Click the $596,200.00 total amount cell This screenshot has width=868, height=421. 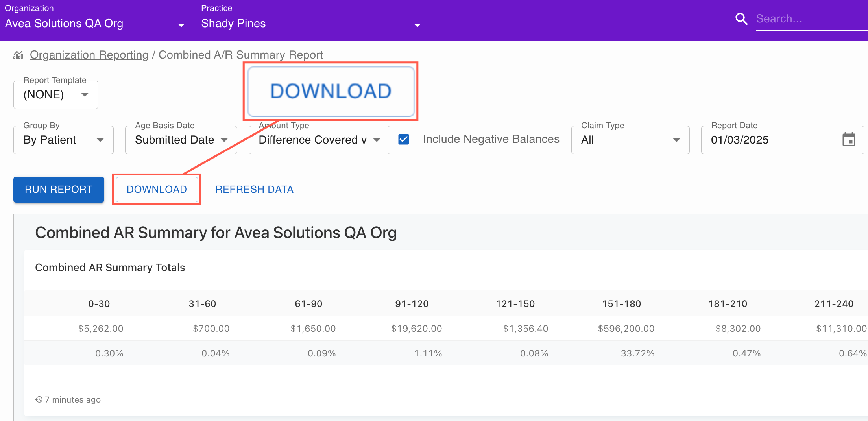[626, 329]
